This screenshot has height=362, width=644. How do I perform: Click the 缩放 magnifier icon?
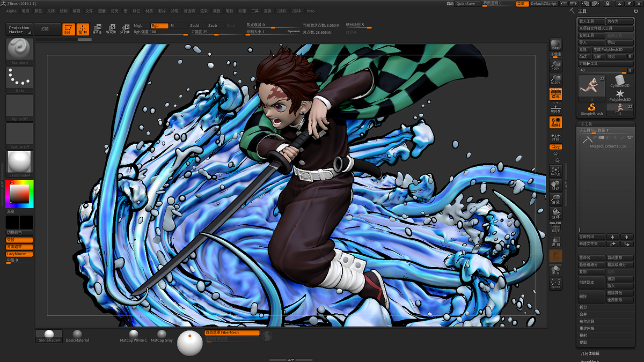(555, 199)
